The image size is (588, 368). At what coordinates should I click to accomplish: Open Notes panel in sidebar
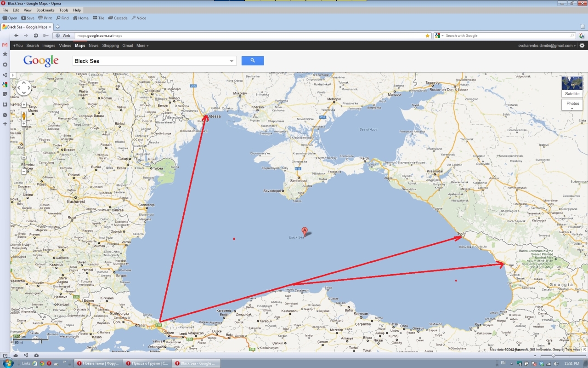click(5, 94)
